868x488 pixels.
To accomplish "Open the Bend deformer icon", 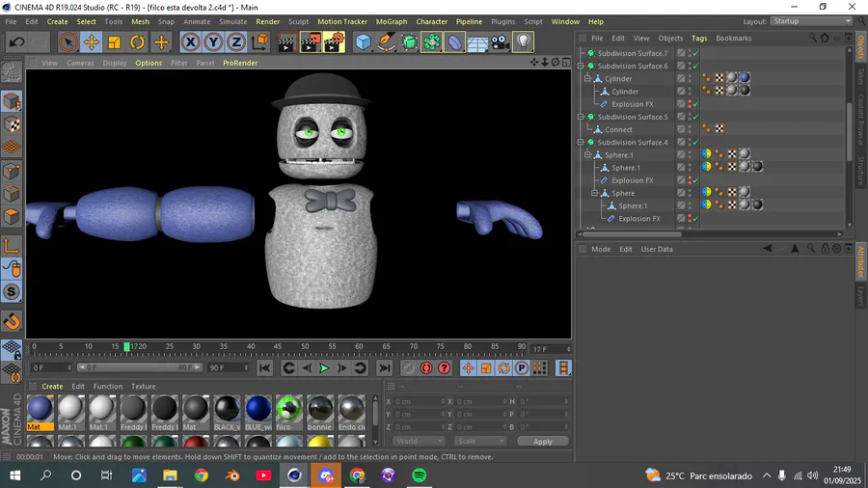I will coord(454,42).
